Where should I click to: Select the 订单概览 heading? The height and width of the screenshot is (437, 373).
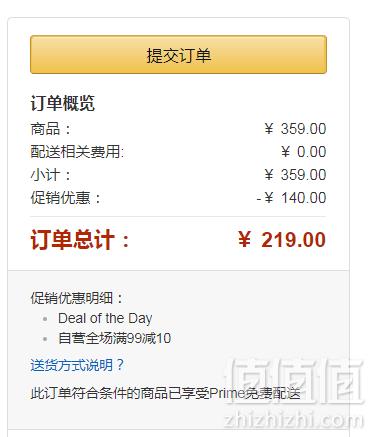(x=63, y=103)
